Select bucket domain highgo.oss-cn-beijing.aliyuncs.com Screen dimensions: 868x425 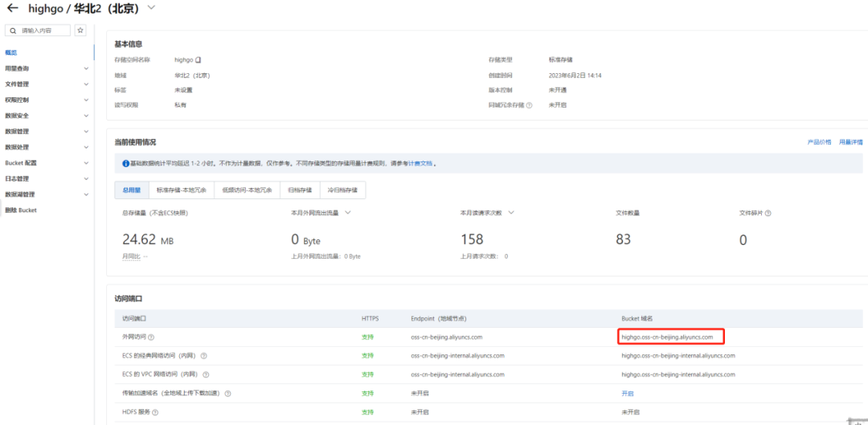click(x=667, y=337)
